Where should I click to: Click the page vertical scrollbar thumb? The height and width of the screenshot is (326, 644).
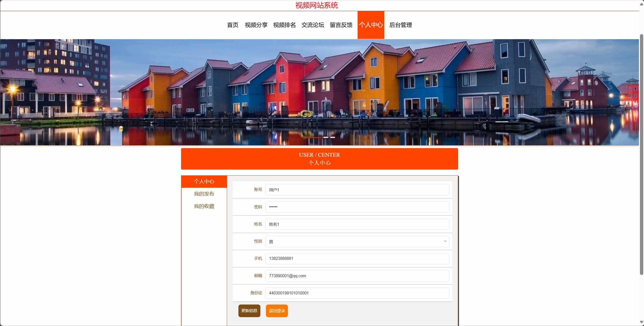click(x=641, y=154)
